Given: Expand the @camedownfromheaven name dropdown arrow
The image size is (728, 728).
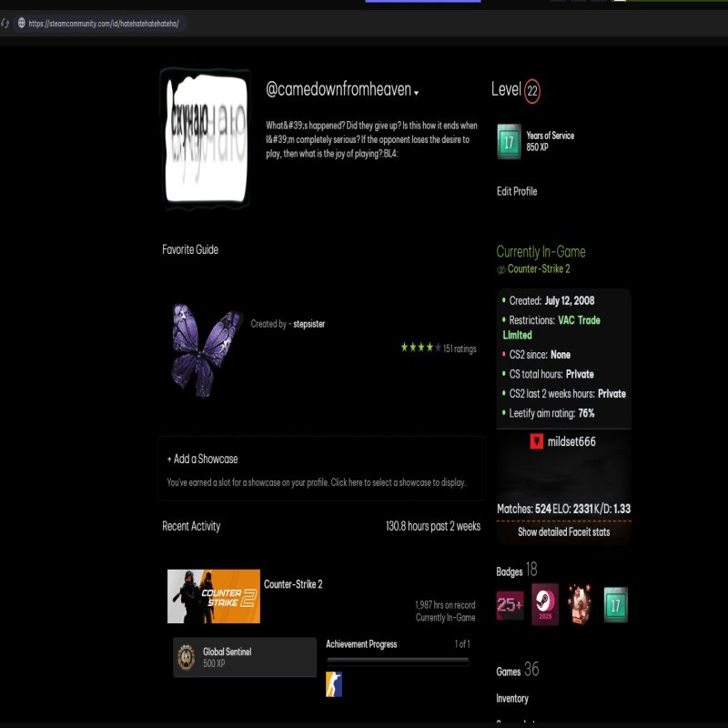Looking at the screenshot, I should (416, 93).
